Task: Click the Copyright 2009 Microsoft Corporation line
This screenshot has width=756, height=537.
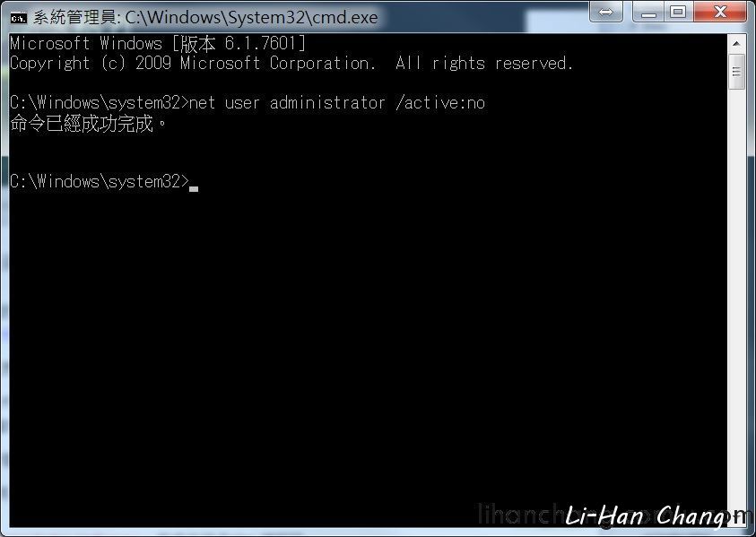Action: (x=291, y=63)
